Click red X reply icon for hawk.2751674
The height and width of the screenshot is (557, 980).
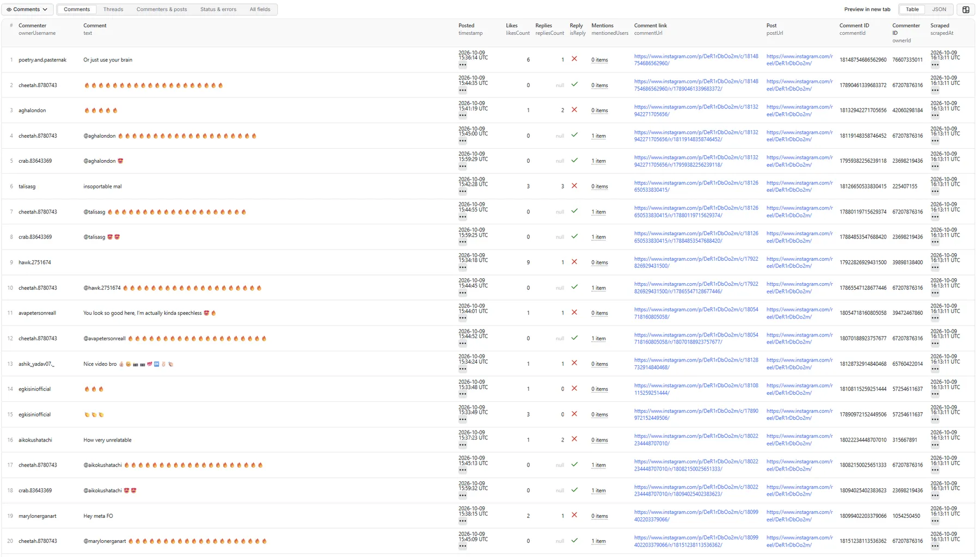(574, 262)
